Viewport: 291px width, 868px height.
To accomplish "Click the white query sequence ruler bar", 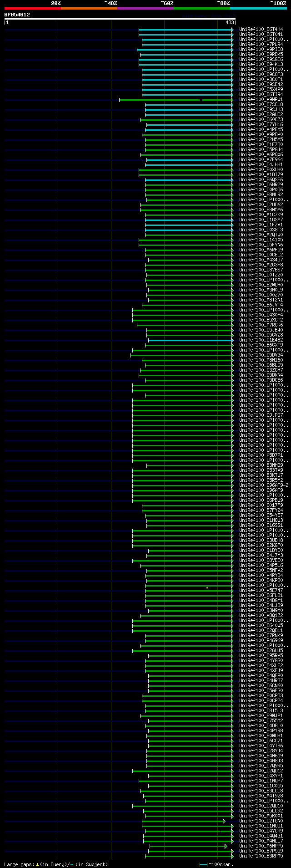I will pyautogui.click(x=120, y=19).
